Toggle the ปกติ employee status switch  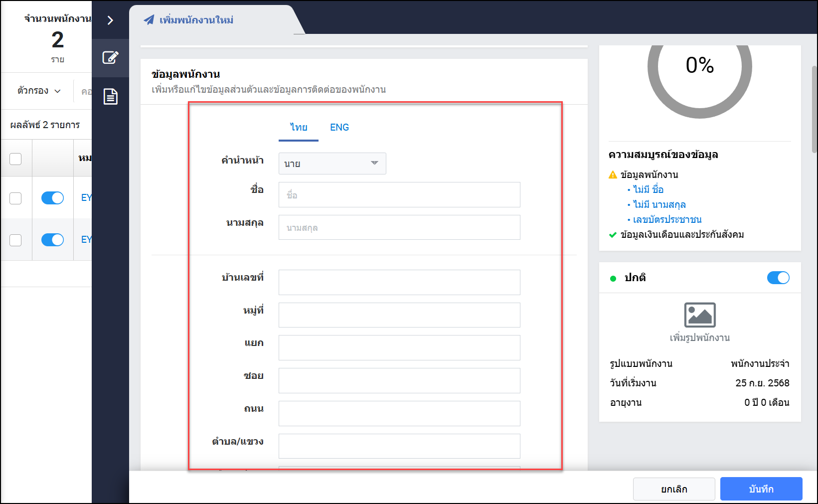tap(778, 278)
